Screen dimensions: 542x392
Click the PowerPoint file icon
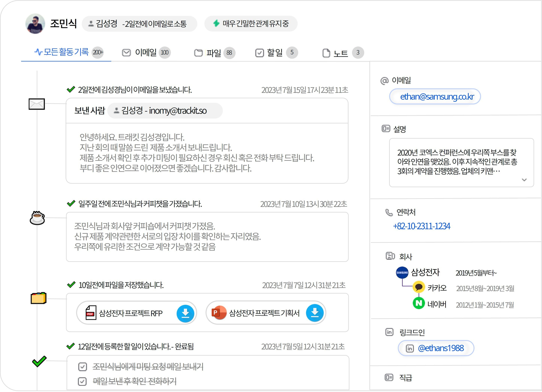[219, 313]
